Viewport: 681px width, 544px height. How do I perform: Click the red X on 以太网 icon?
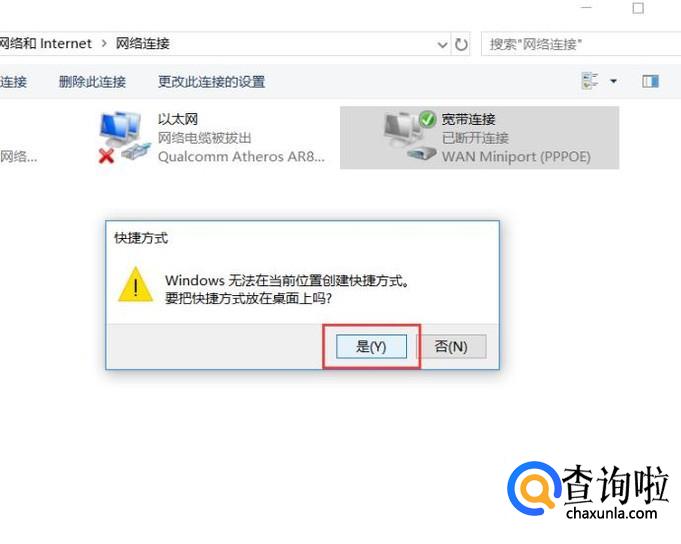coord(106,155)
